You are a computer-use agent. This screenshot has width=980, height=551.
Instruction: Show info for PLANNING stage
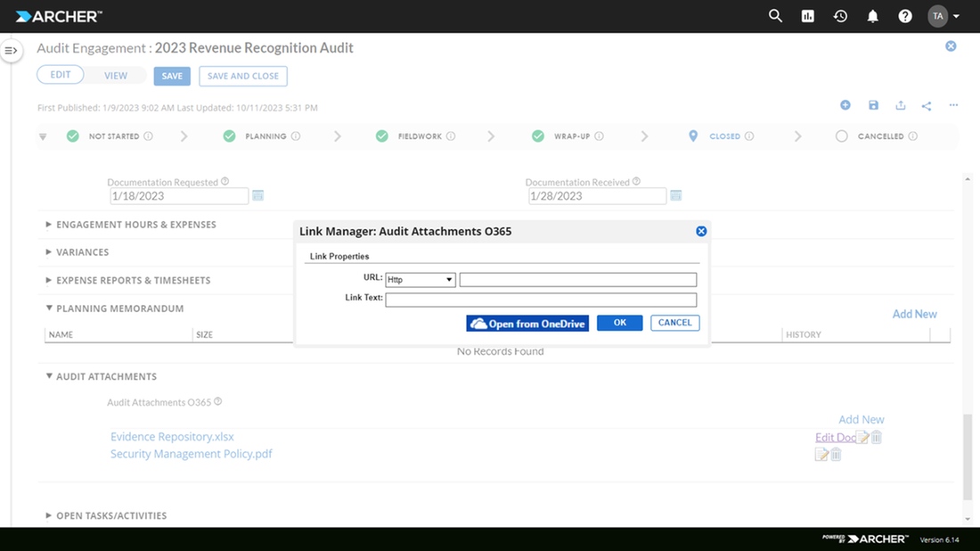point(296,136)
